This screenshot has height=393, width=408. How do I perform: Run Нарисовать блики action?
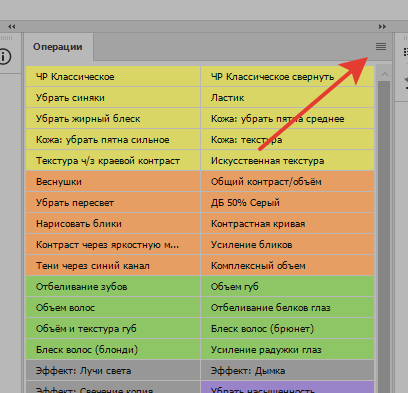[x=113, y=223]
